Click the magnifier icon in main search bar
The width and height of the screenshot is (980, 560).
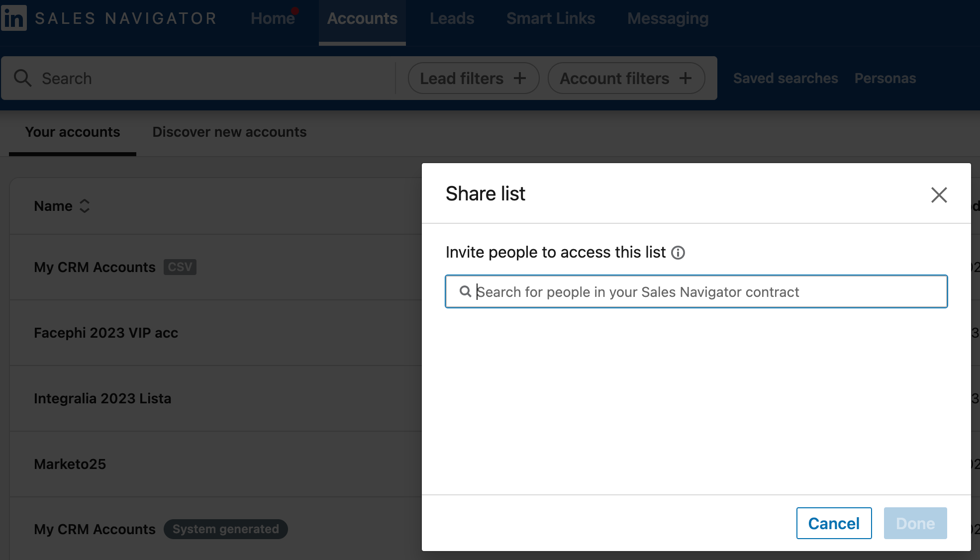(x=22, y=78)
